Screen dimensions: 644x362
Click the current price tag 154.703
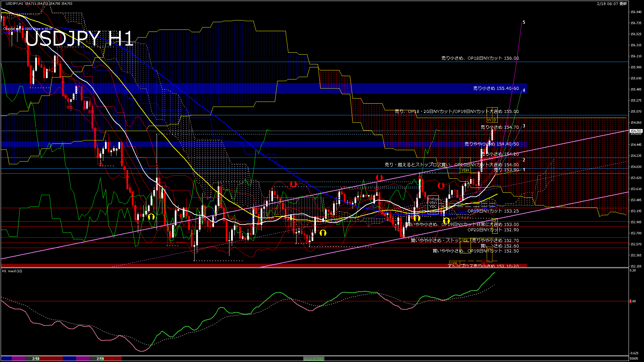pyautogui.click(x=636, y=131)
